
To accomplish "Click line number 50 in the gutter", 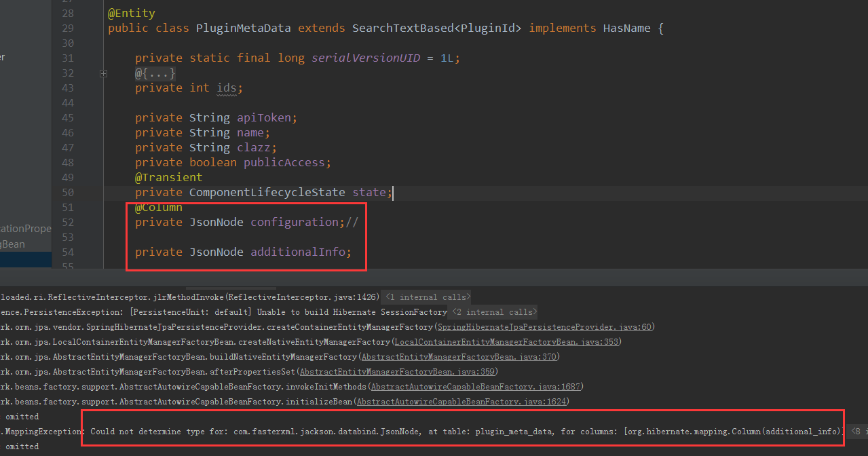I will [x=68, y=192].
